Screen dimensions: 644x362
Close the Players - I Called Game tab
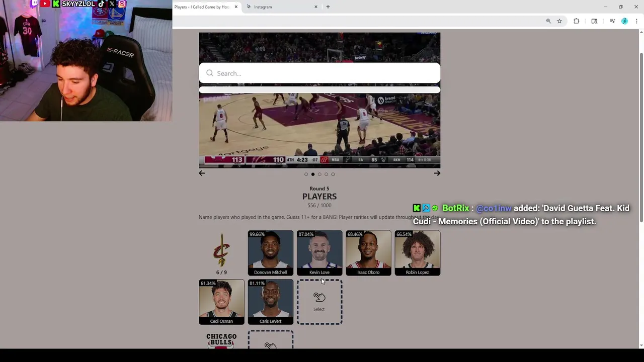click(x=236, y=7)
